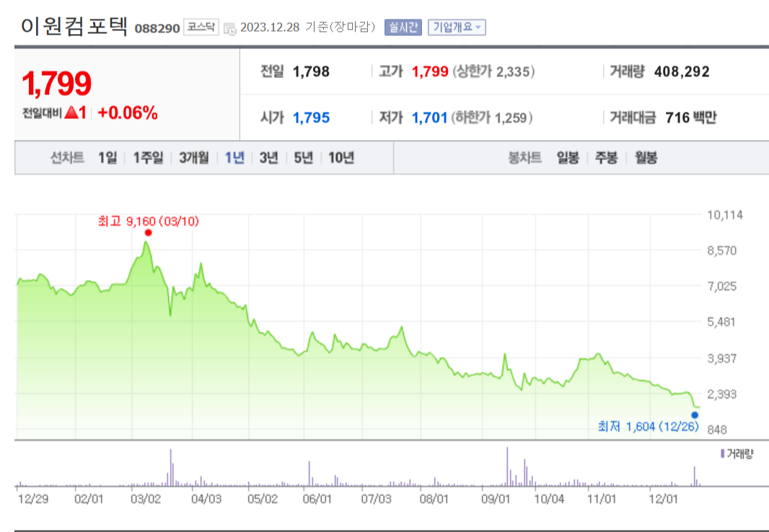The height and width of the screenshot is (532, 769).
Task: Open the 기업개요 dropdown
Action: coord(457,27)
